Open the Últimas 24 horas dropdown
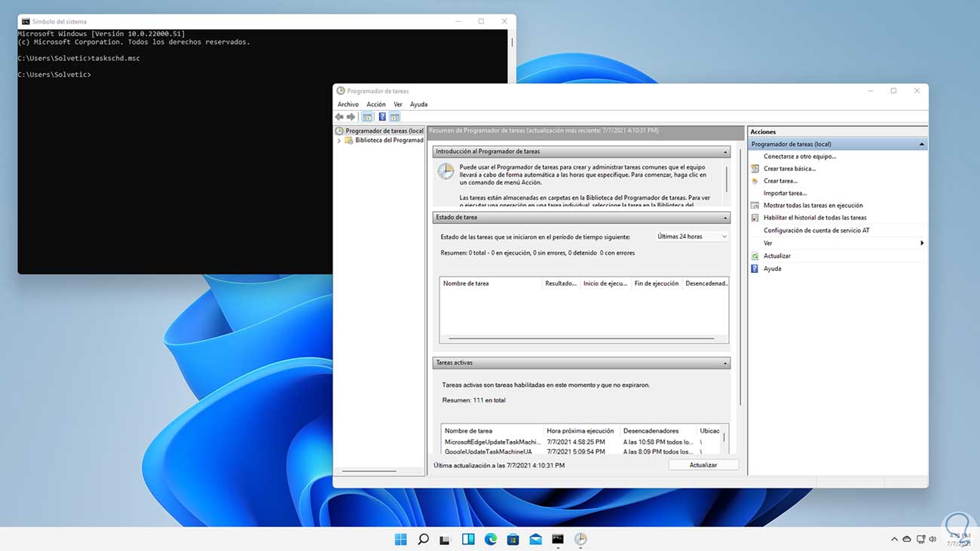980x551 pixels. click(691, 237)
